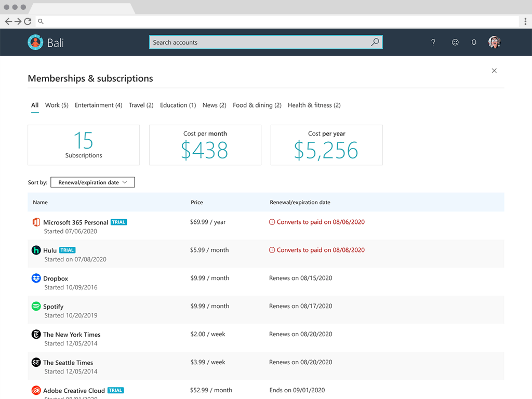The image size is (532, 399).
Task: Click the $69.99 / year price
Action: pyautogui.click(x=208, y=222)
